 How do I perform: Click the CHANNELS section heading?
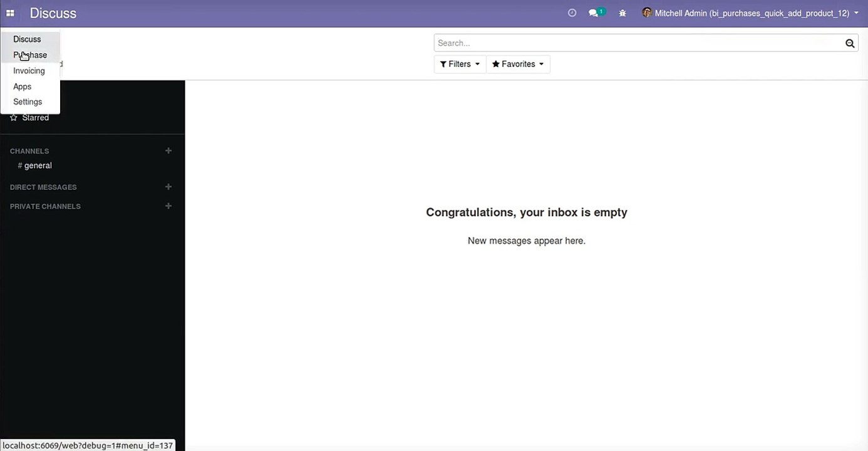pos(29,151)
